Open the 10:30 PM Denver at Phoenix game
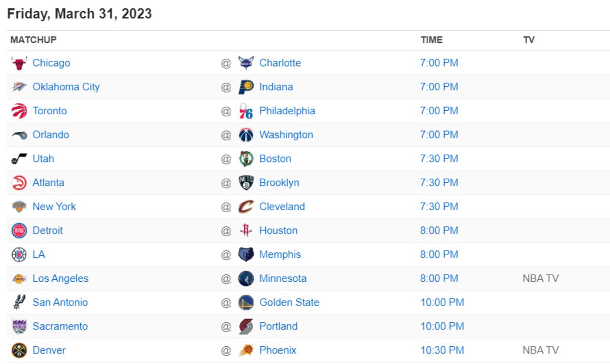The width and height of the screenshot is (610, 364). click(x=442, y=350)
